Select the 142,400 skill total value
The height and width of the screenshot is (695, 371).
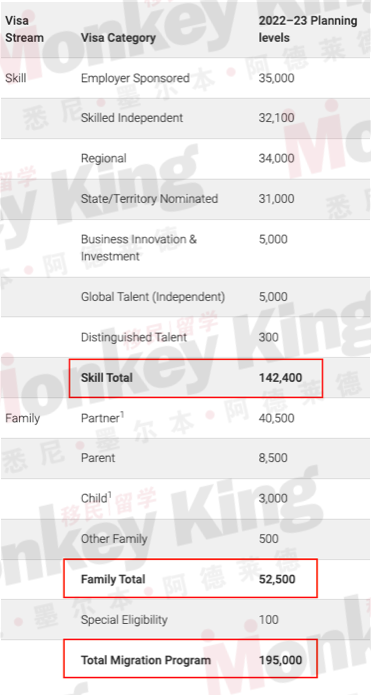[281, 378]
